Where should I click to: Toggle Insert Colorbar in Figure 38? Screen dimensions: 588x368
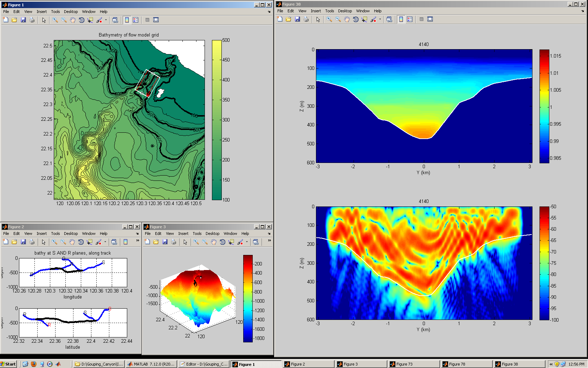pos(401,19)
